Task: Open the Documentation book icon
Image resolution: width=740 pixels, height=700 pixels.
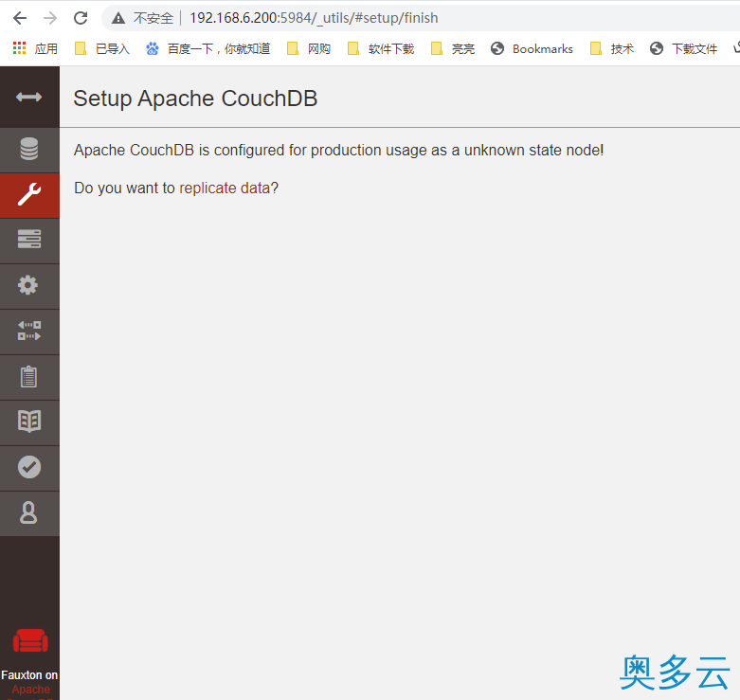Action: pos(29,422)
